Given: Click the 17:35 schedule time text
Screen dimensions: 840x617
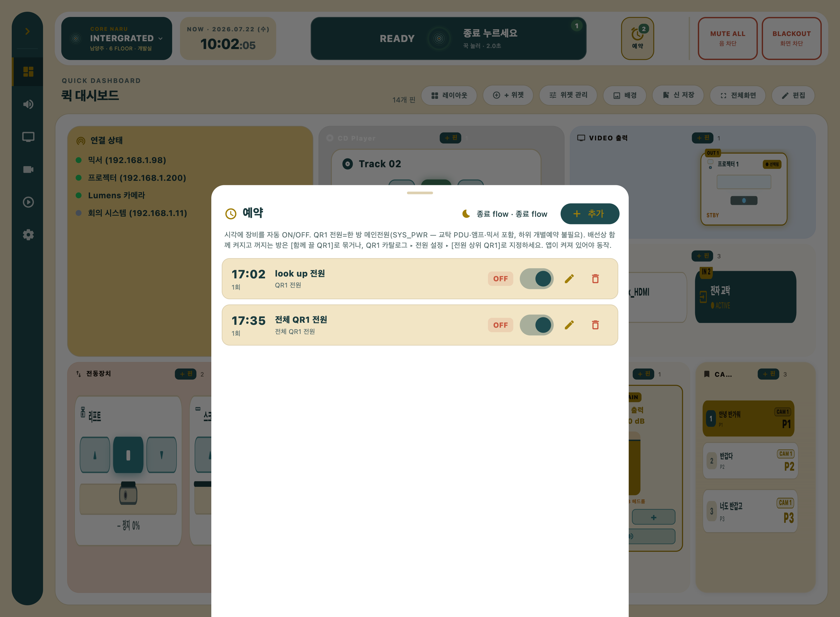Looking at the screenshot, I should coord(248,320).
